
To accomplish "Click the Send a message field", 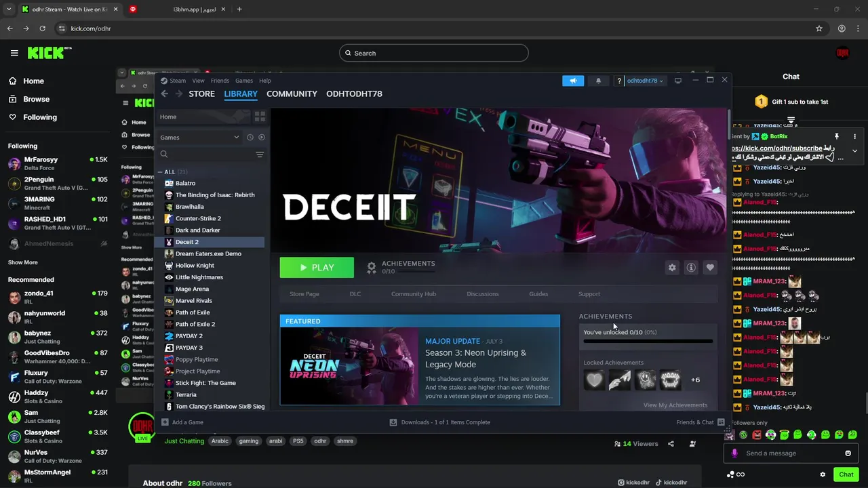I will coord(790,453).
